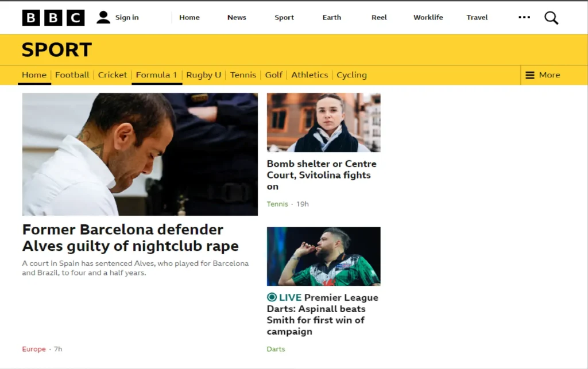588x369 pixels.
Task: Select Formula 1 in sport navigation
Action: pos(156,75)
